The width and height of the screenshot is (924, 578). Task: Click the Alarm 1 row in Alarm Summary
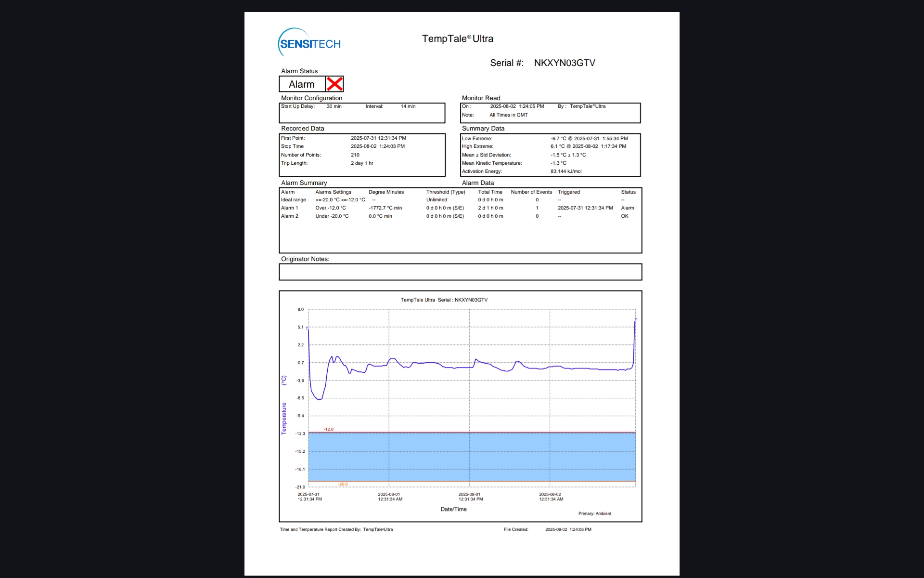click(290, 208)
